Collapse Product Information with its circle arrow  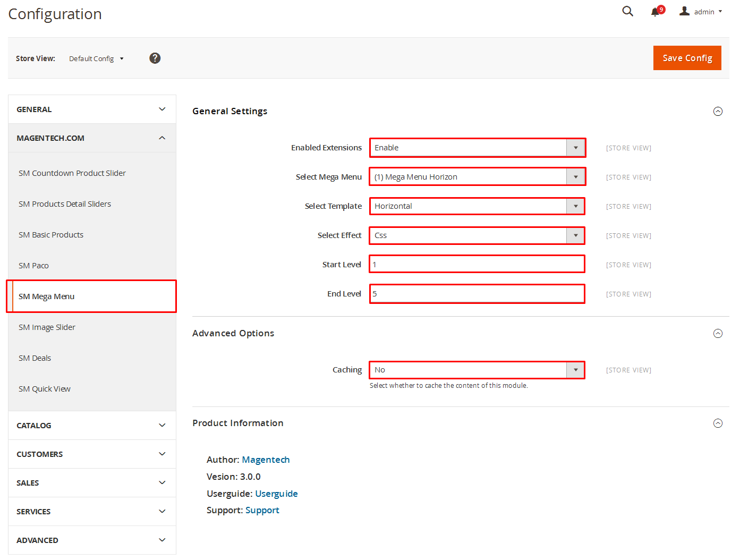pos(718,423)
